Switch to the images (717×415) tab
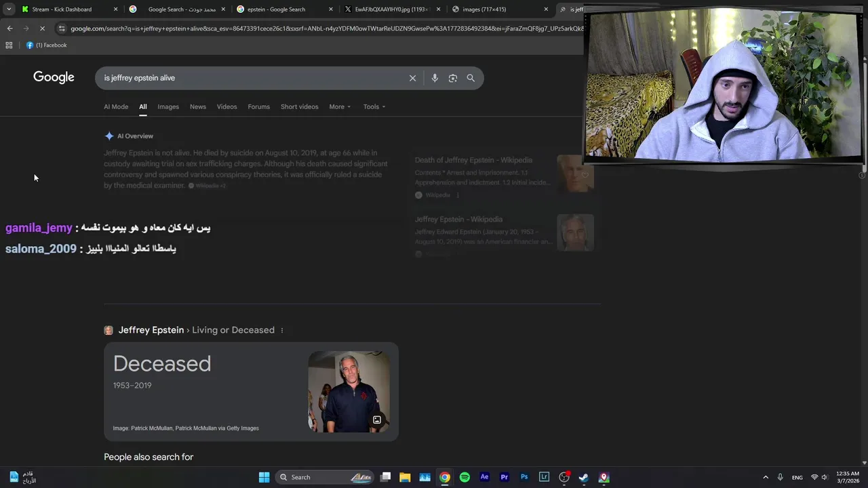 pyautogui.click(x=484, y=9)
